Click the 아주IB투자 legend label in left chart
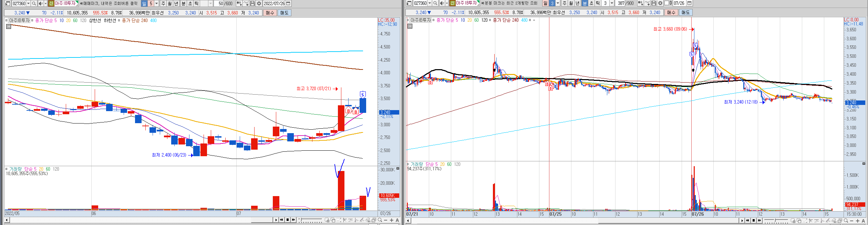868x225 pixels. 19,21
